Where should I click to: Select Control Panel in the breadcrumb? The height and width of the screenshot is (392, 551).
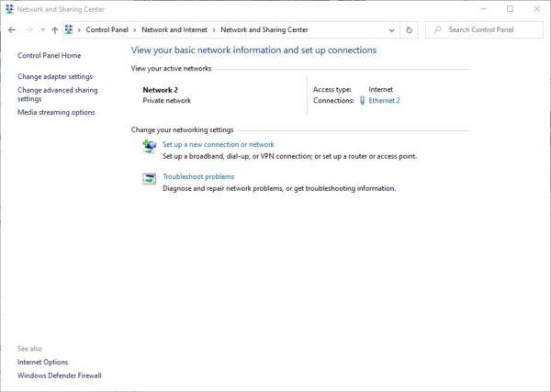[x=107, y=30]
